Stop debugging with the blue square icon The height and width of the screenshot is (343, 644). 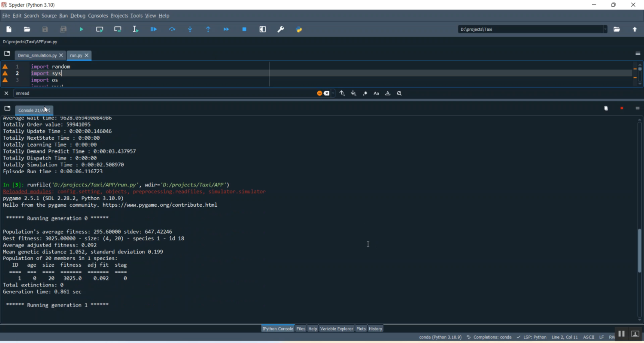tap(244, 30)
